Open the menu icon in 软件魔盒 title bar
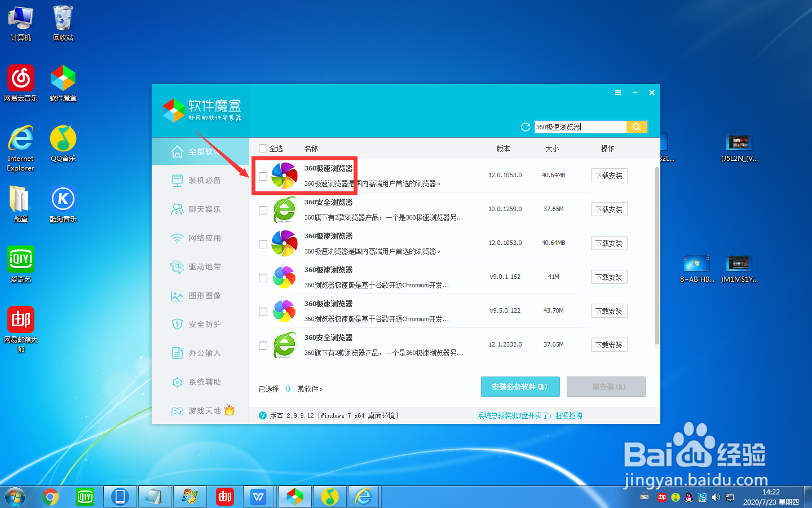The image size is (812, 508). [x=618, y=93]
